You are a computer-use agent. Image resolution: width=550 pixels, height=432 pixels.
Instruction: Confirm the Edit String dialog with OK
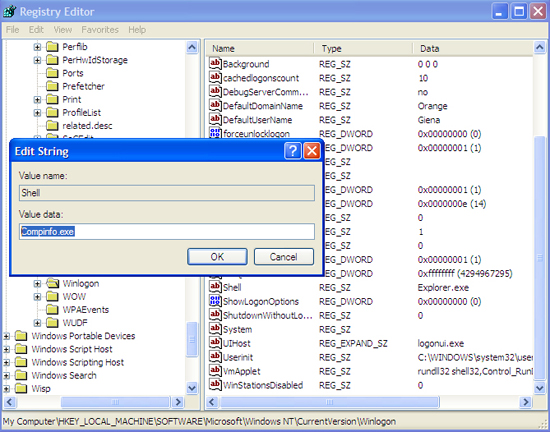click(217, 257)
